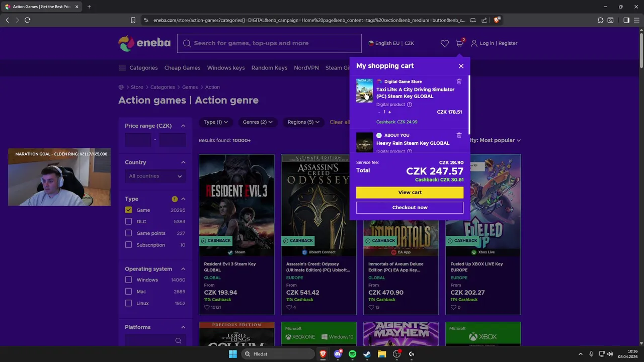Check the DLC type checkbox
The image size is (644, 362).
tap(128, 222)
